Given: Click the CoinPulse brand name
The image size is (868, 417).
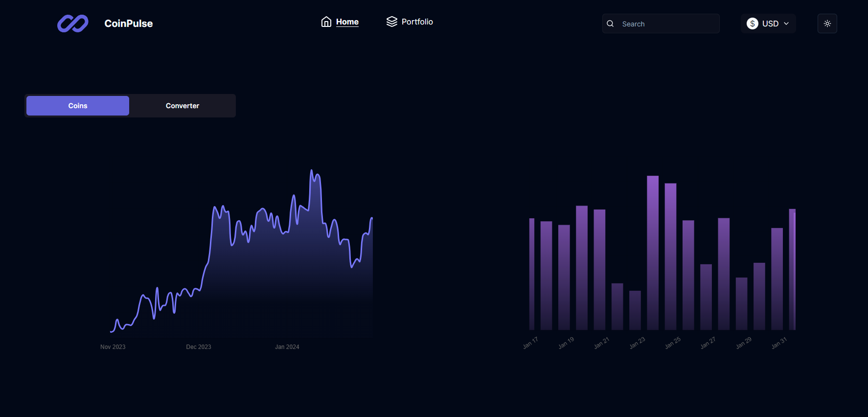Looking at the screenshot, I should (128, 23).
